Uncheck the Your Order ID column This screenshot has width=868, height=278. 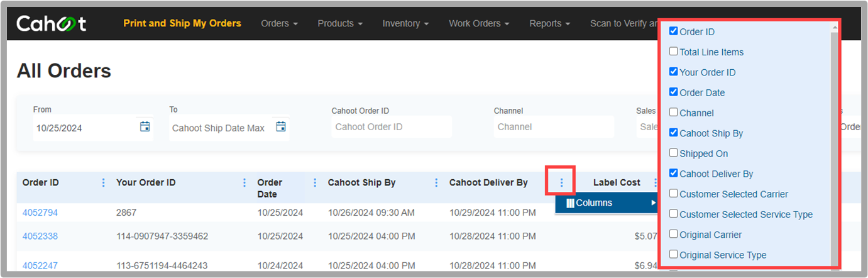tap(674, 72)
